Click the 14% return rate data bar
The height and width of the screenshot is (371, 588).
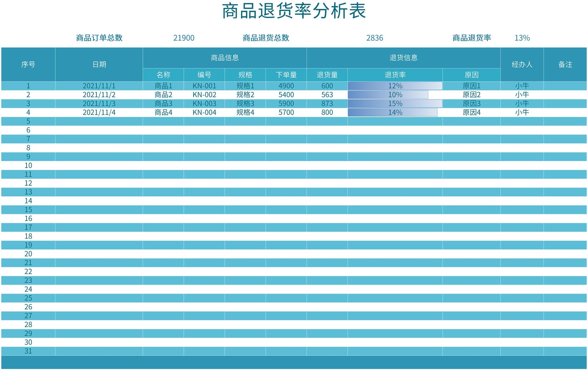tap(393, 112)
